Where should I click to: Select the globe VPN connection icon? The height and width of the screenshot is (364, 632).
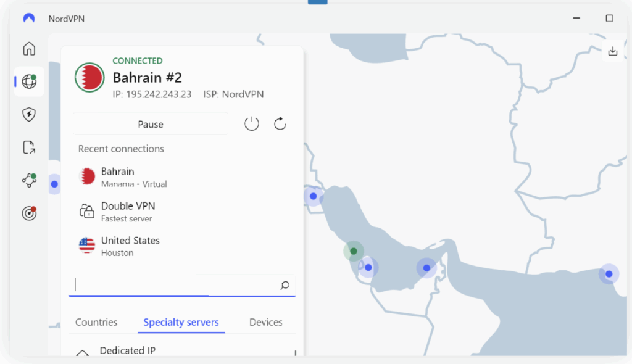point(29,81)
